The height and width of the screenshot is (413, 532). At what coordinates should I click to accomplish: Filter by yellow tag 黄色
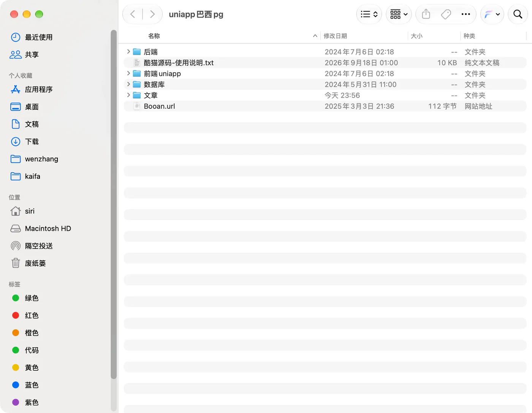25,368
